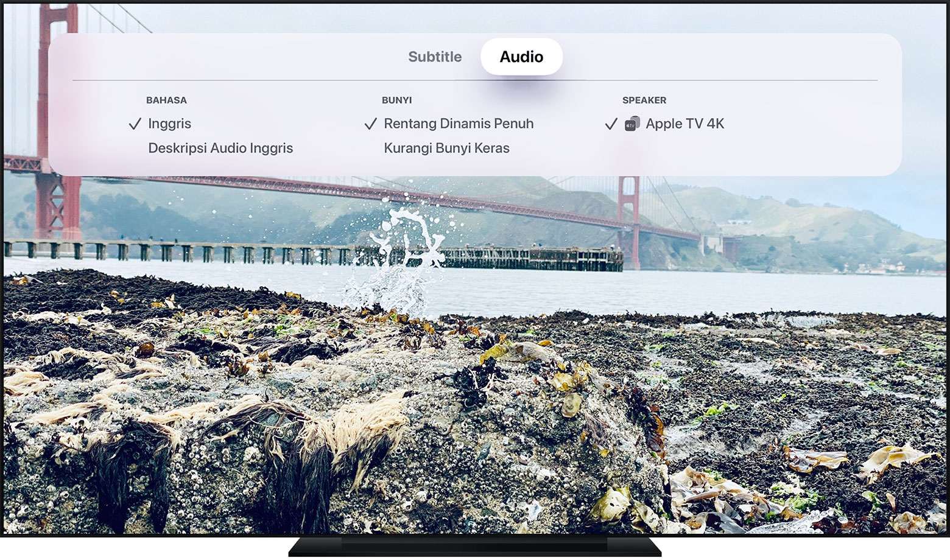Click the checkmark next to Apple TV 4K

[x=611, y=124]
